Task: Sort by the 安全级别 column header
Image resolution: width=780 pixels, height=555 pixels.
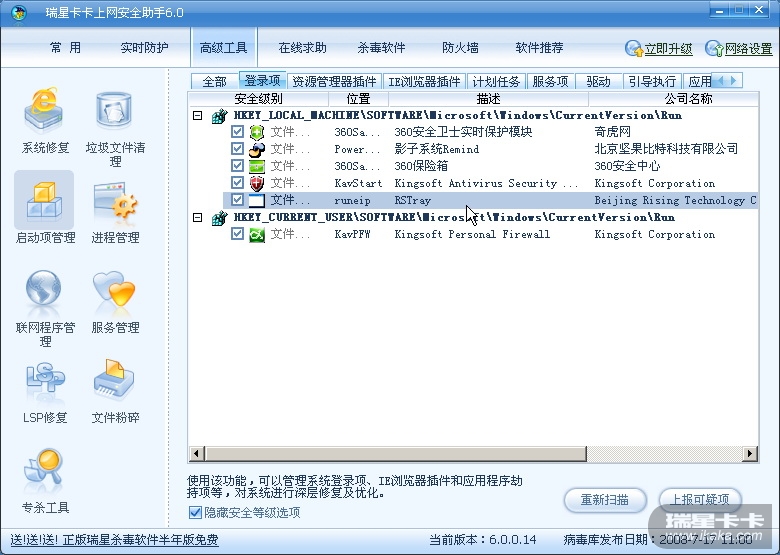Action: tap(258, 98)
